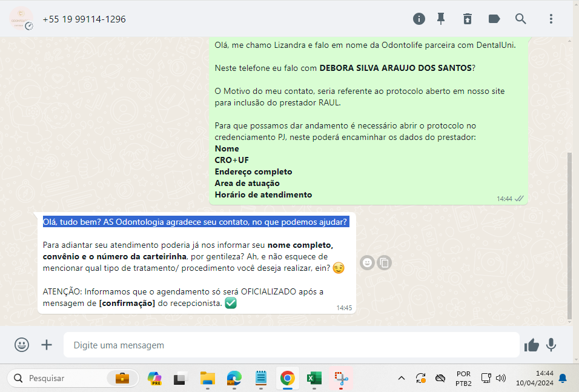Open contact +55 19 99114-1296 header

tap(84, 19)
